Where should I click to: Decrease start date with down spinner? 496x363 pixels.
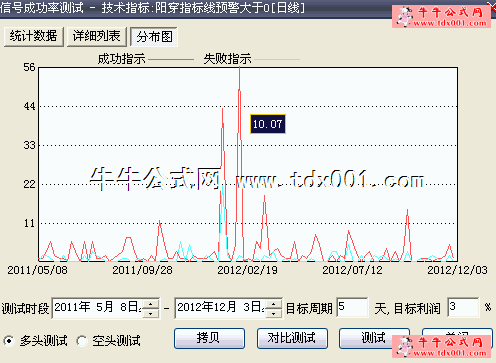[x=151, y=313]
